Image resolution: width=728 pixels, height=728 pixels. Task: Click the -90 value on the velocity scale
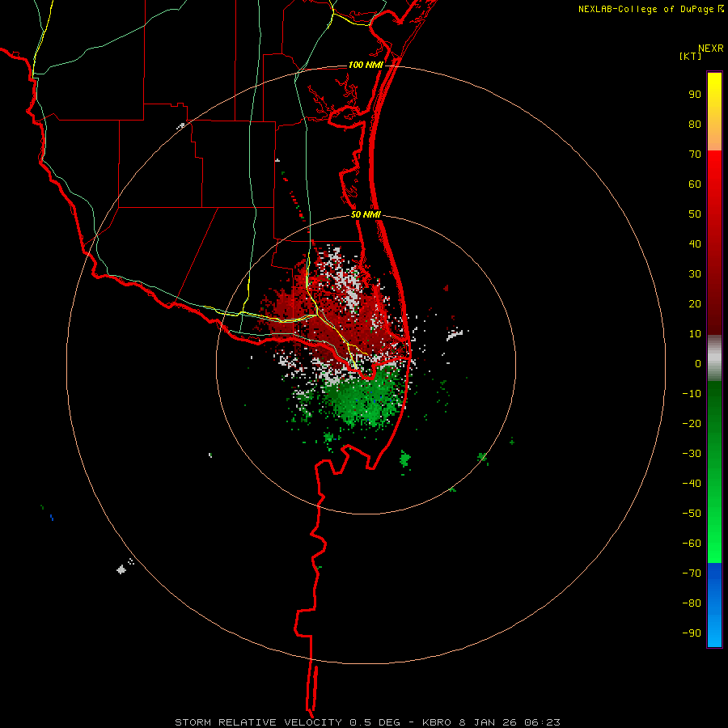coord(692,633)
